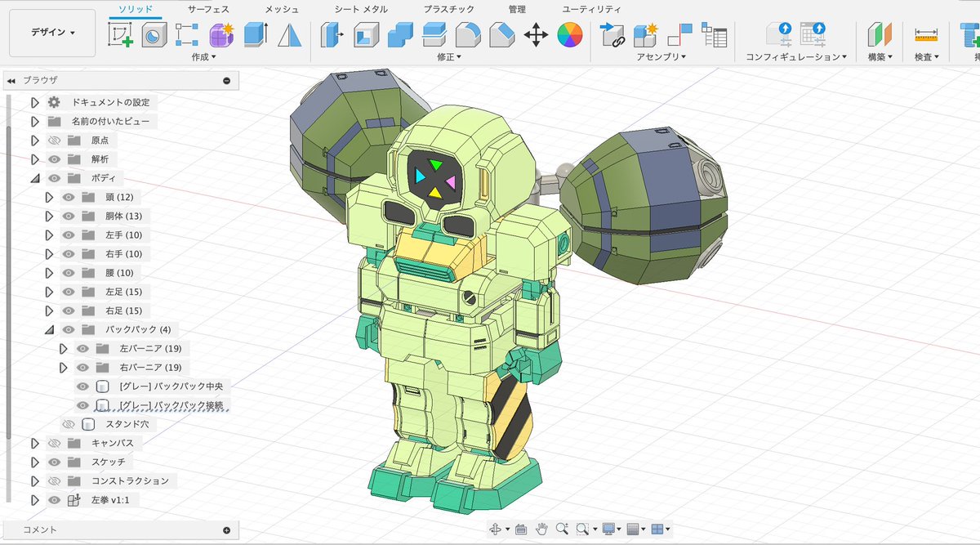Show the キャンバス folder
This screenshot has height=545, width=980.
pos(55,443)
